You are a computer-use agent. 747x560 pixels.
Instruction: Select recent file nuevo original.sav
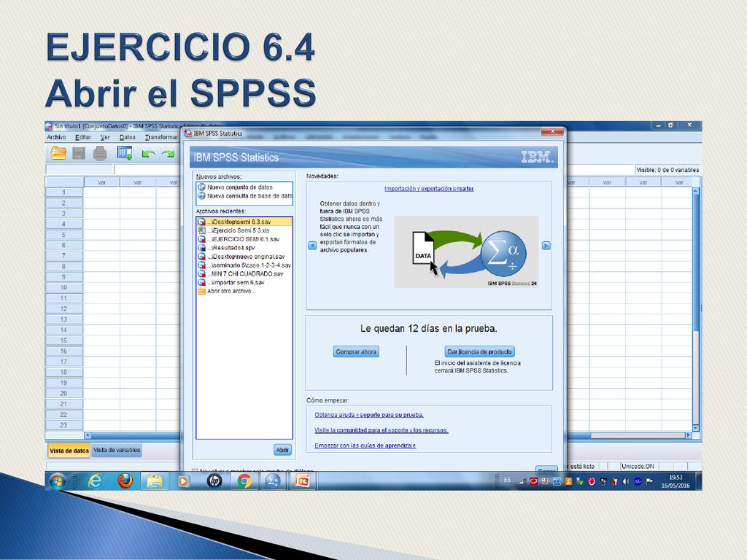coord(244,257)
